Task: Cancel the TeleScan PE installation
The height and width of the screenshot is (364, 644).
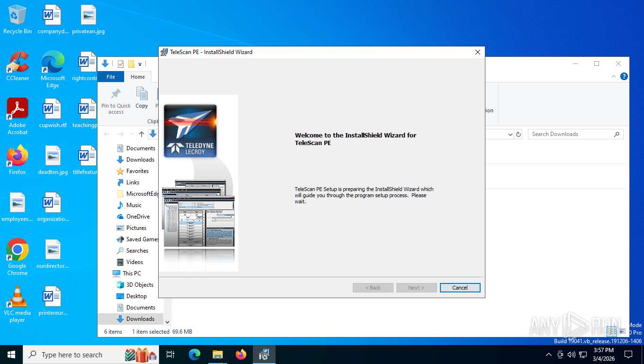Action: pyautogui.click(x=460, y=288)
